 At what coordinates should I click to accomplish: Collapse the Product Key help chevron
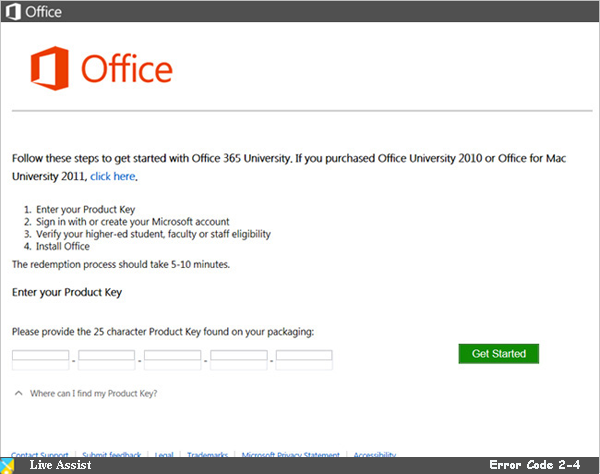point(18,393)
